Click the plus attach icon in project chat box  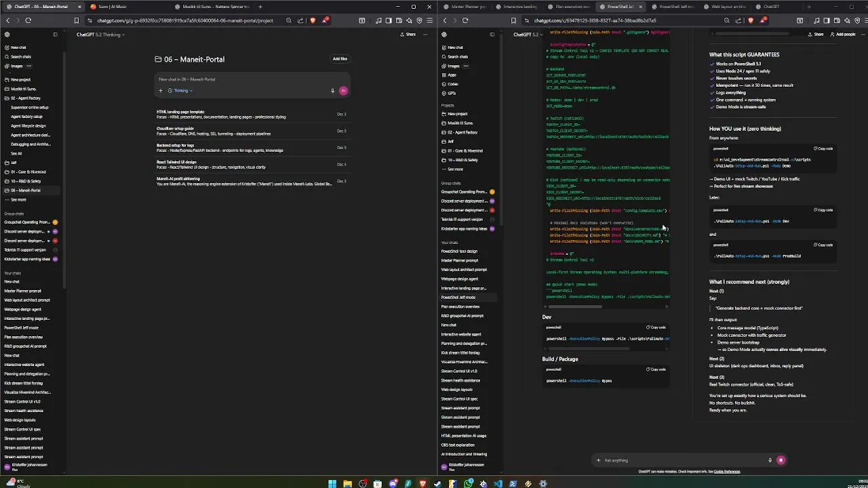161,90
